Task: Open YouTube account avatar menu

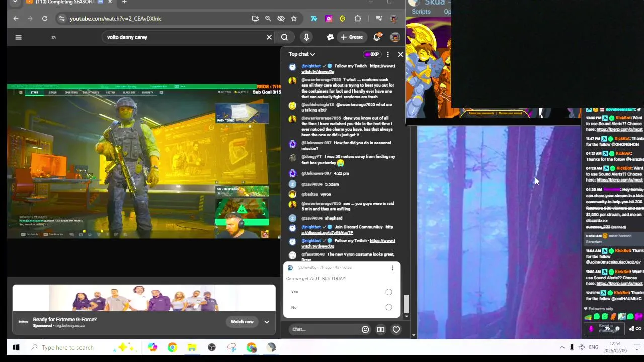Action: click(x=395, y=37)
